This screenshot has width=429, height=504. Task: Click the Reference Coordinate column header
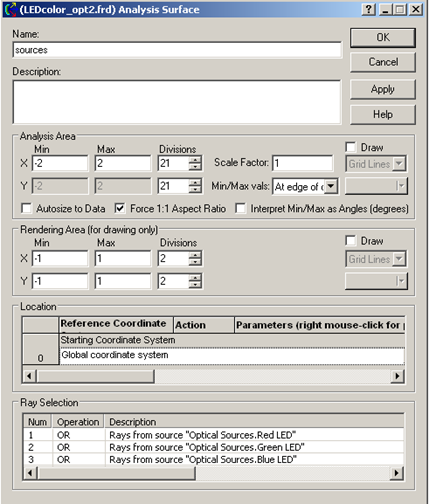point(116,325)
